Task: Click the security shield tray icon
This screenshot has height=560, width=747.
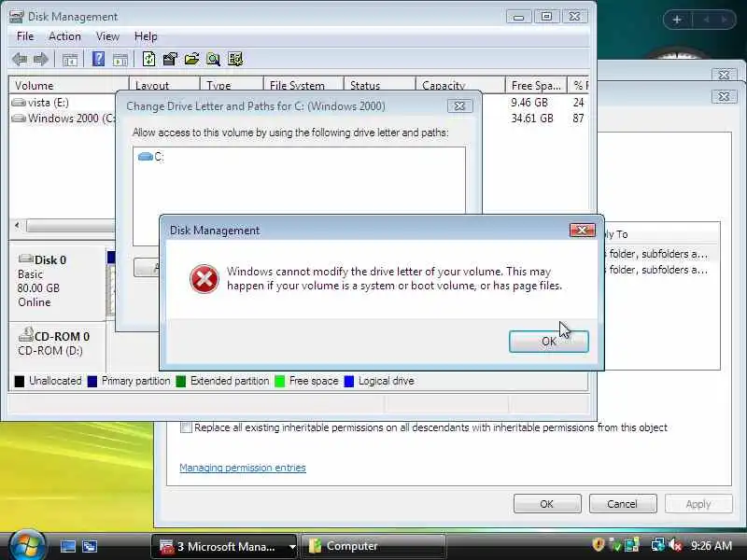Action: pyautogui.click(x=599, y=544)
